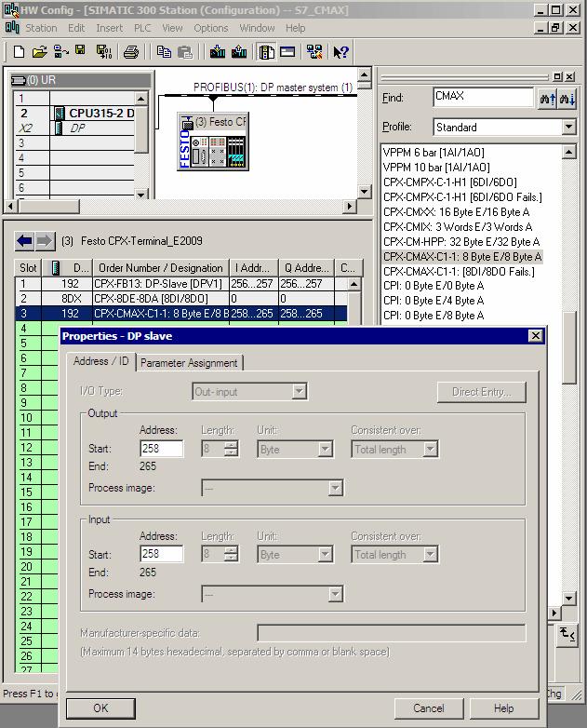
Task: Open Output Unit Byte dropdown
Action: [x=326, y=450]
